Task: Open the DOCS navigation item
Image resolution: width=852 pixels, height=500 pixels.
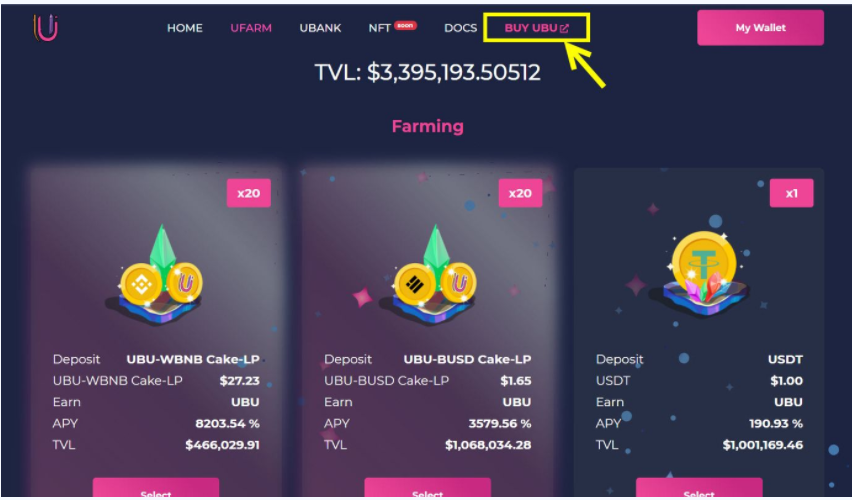Action: pos(460,28)
